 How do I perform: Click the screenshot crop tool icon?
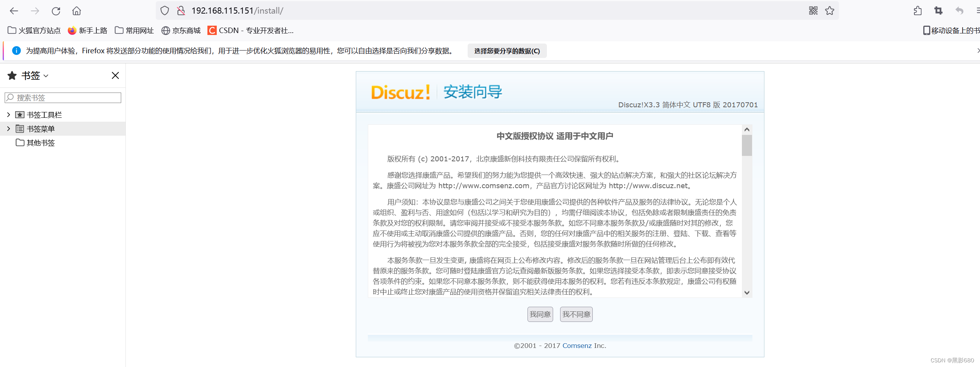tap(938, 11)
